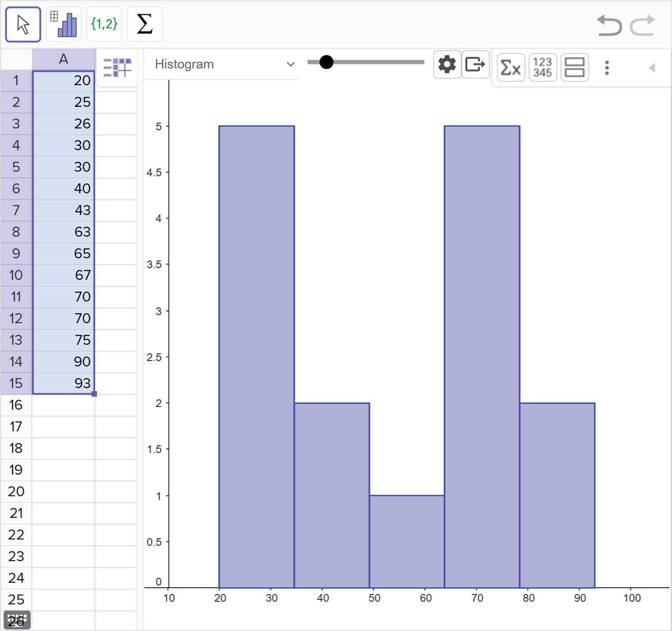Click cell containing value 25
The height and width of the screenshot is (631, 672).
coord(64,102)
